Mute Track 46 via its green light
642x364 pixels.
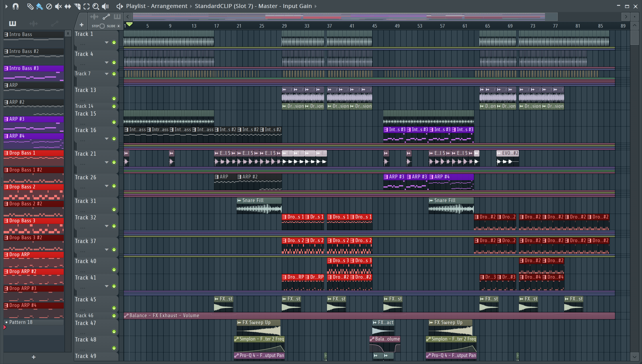click(114, 316)
